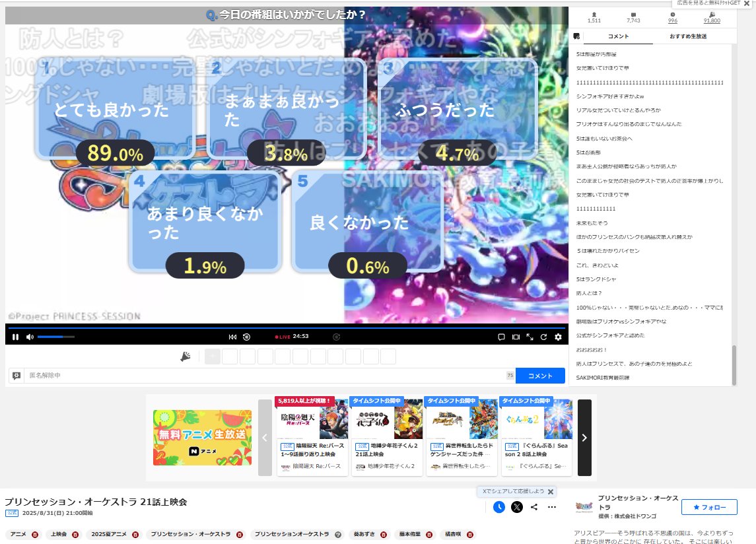Screen dimensions: 756x544
Task: Open the gift cracker icon below the video
Action: click(186, 357)
